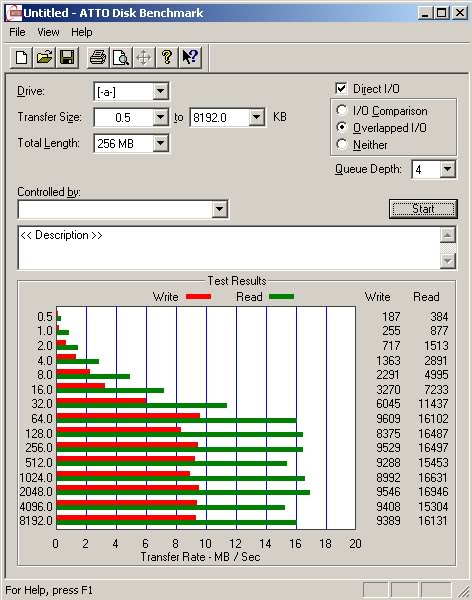
Task: Click the ATTO application icon in title bar
Action: pos(14,13)
